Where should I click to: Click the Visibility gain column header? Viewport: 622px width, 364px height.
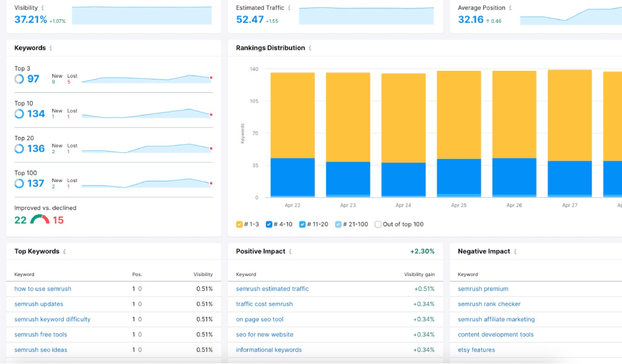pyautogui.click(x=419, y=274)
